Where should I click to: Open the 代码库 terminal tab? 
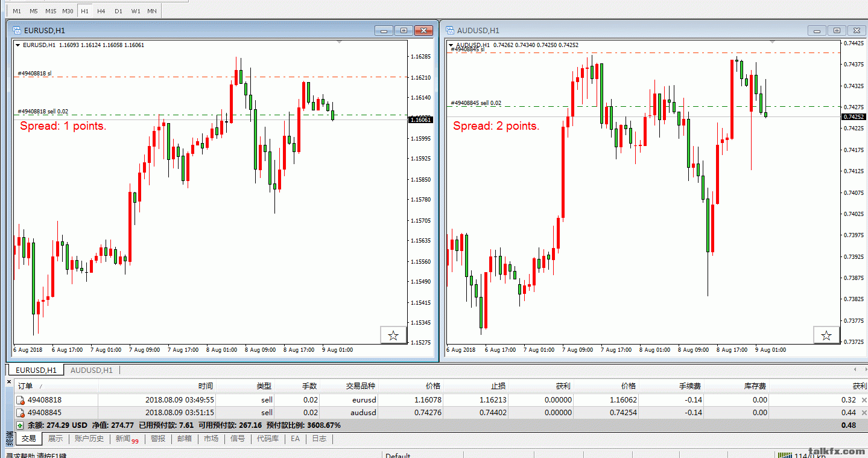[x=268, y=439]
